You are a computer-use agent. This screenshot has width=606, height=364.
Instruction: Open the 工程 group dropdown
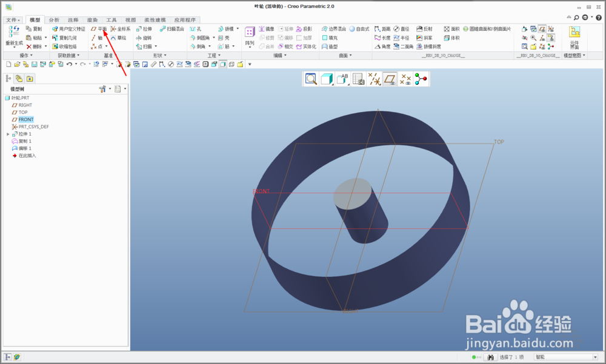pyautogui.click(x=214, y=56)
